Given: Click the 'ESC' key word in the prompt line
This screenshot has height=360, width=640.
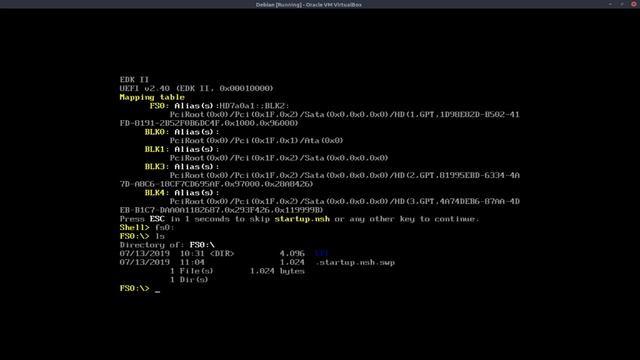Looking at the screenshot, I should coord(157,219).
